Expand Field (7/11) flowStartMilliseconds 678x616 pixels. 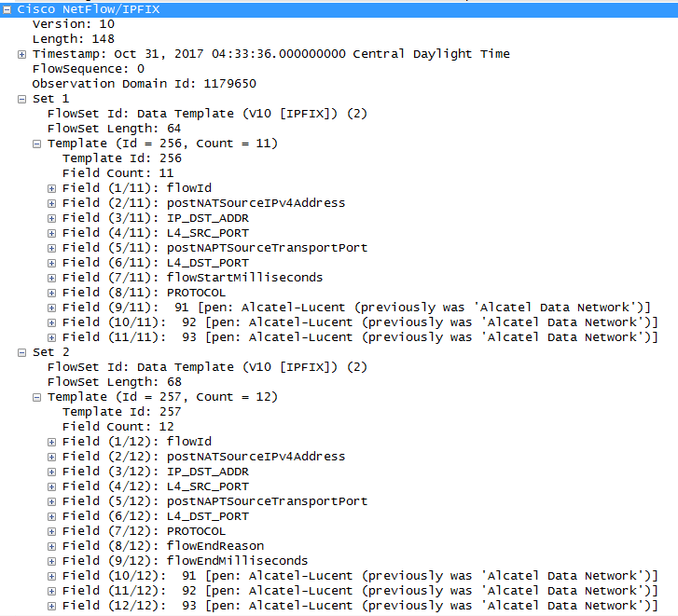[51, 278]
